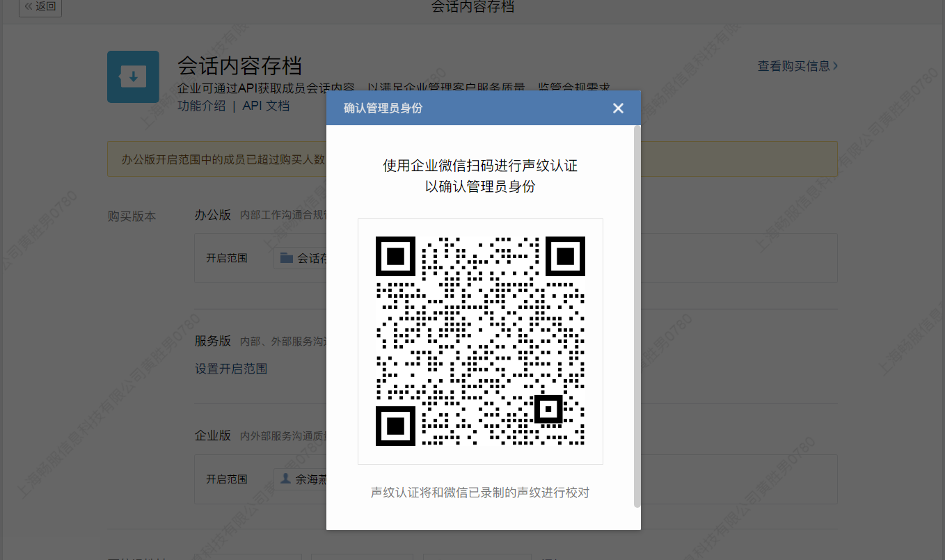The width and height of the screenshot is (945, 560).
Task: Click the 确认管理员身份 dialog title
Action: [383, 108]
